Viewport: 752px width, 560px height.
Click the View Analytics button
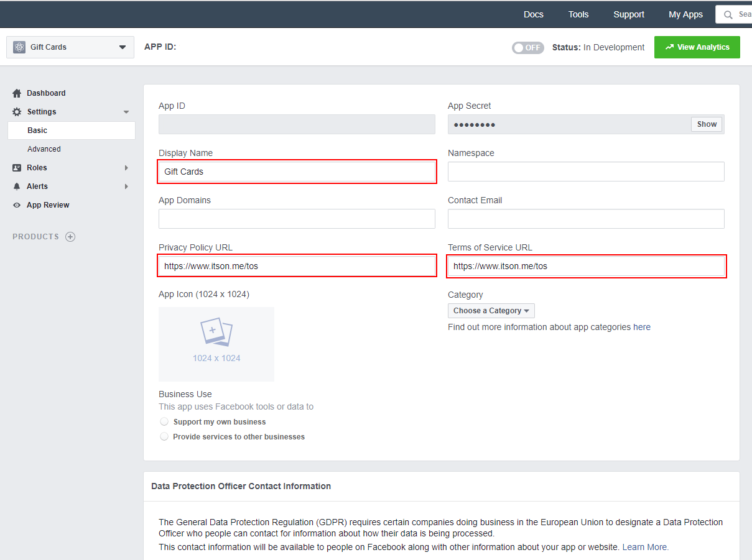[697, 47]
